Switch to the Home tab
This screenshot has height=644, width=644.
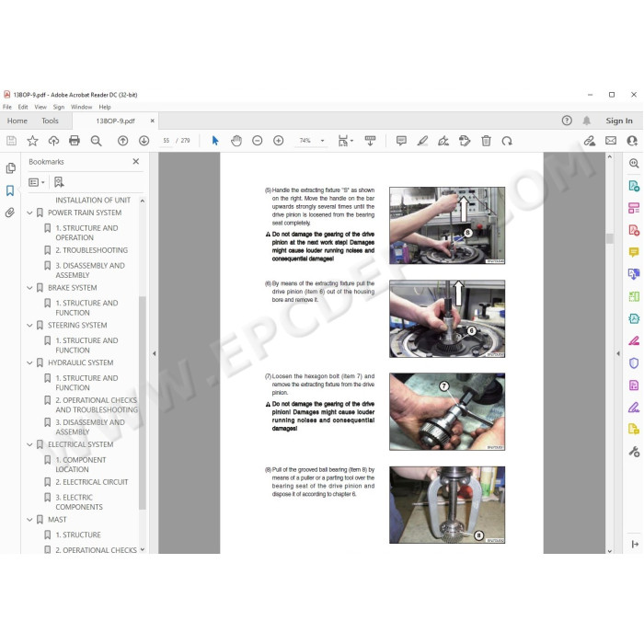17,121
